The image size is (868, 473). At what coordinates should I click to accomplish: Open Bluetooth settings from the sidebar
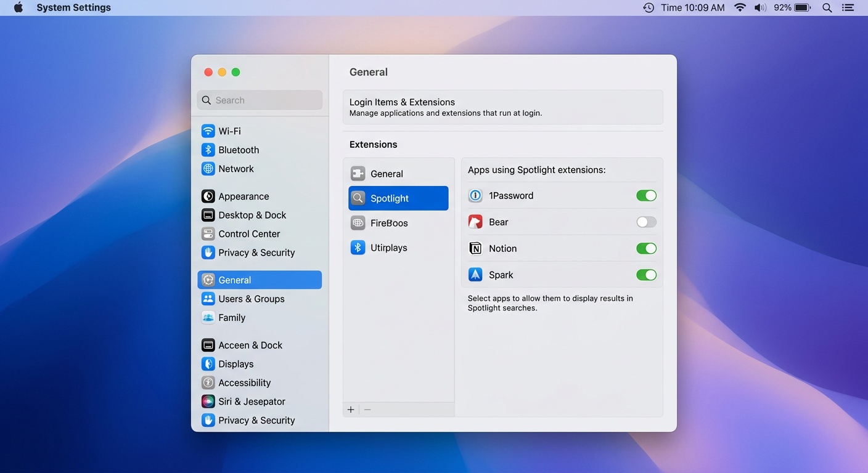(207, 150)
